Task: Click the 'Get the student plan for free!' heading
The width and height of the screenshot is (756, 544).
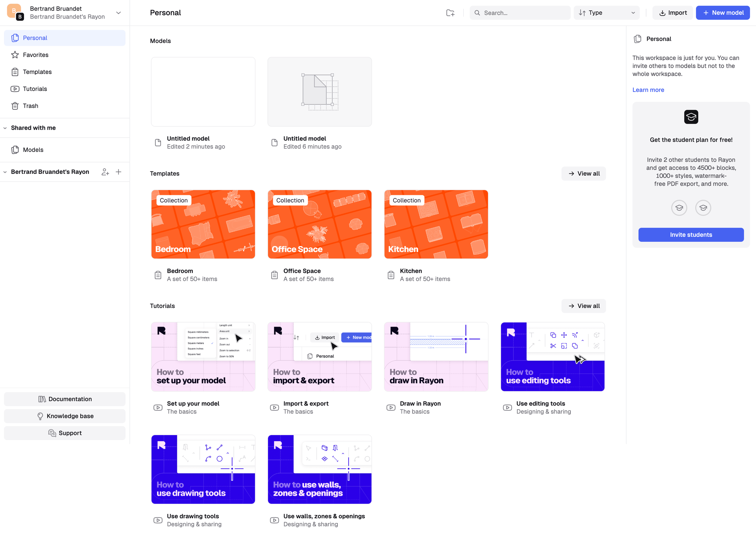Action: [691, 140]
